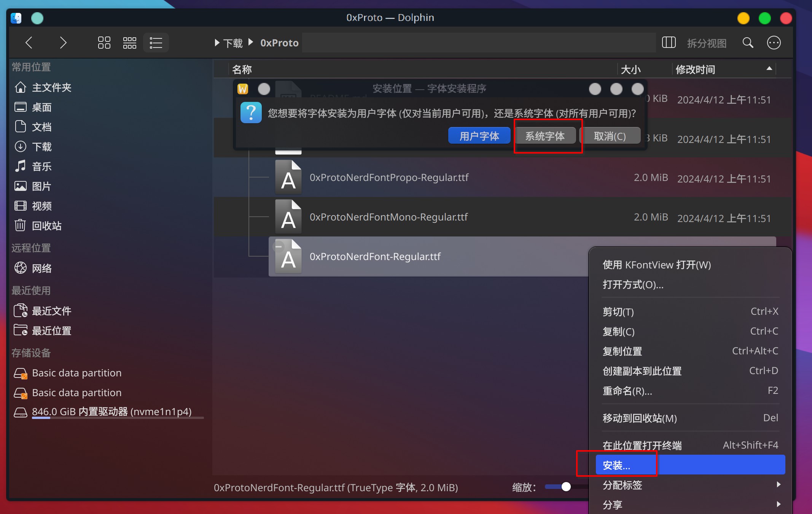Click the location bar empty field
This screenshot has height=514, width=812.
[479, 43]
